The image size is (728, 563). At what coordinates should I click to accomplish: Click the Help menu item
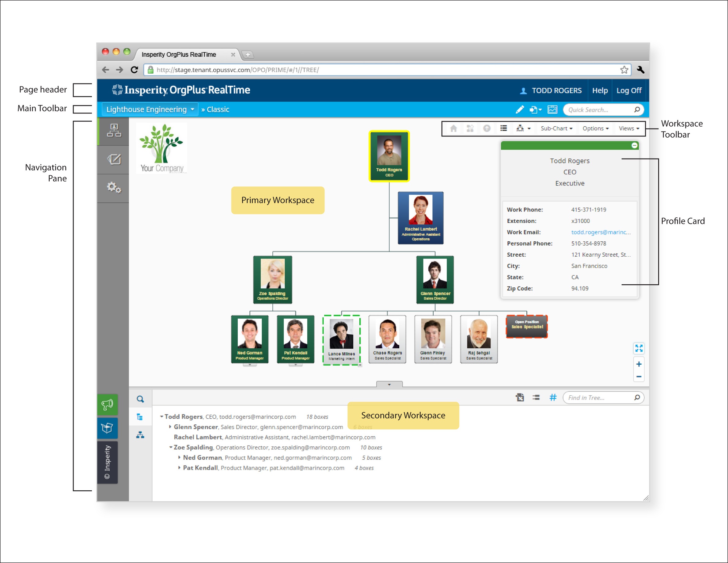(600, 90)
